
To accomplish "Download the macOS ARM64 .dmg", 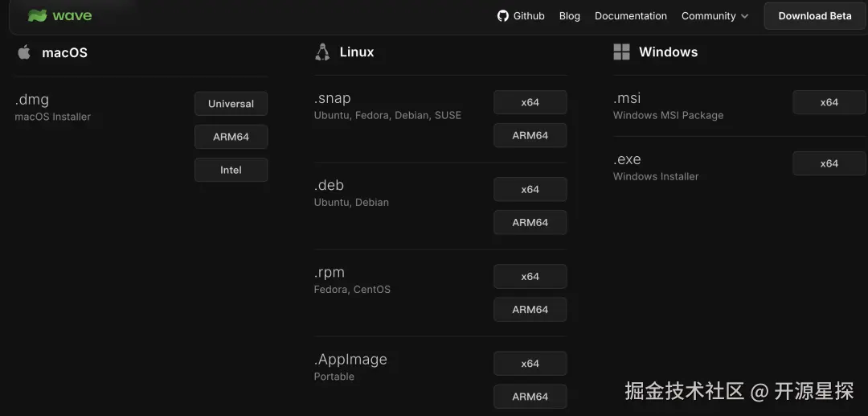I will coord(231,137).
